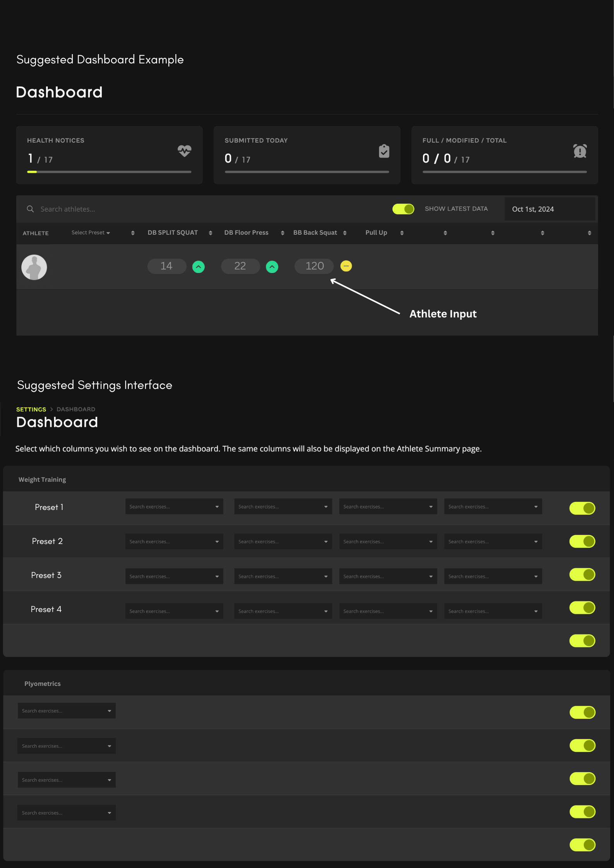Turn off the Preset 3 toggle

[x=582, y=575]
